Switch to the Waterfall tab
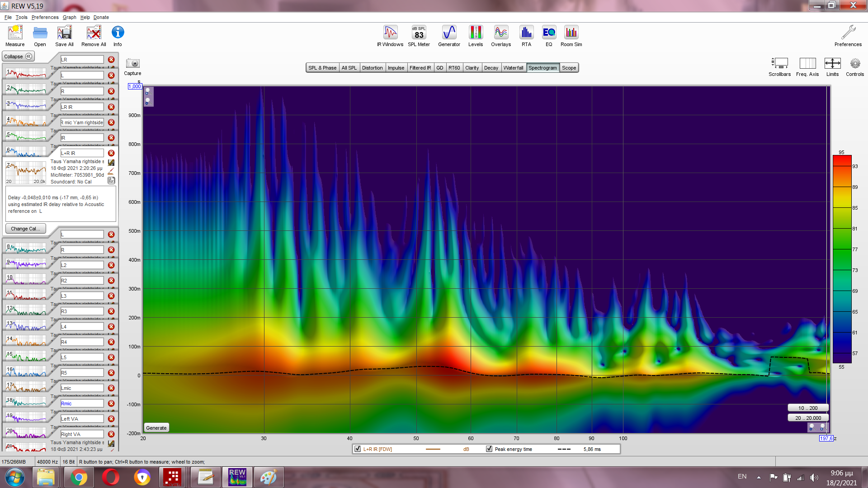 pos(513,68)
